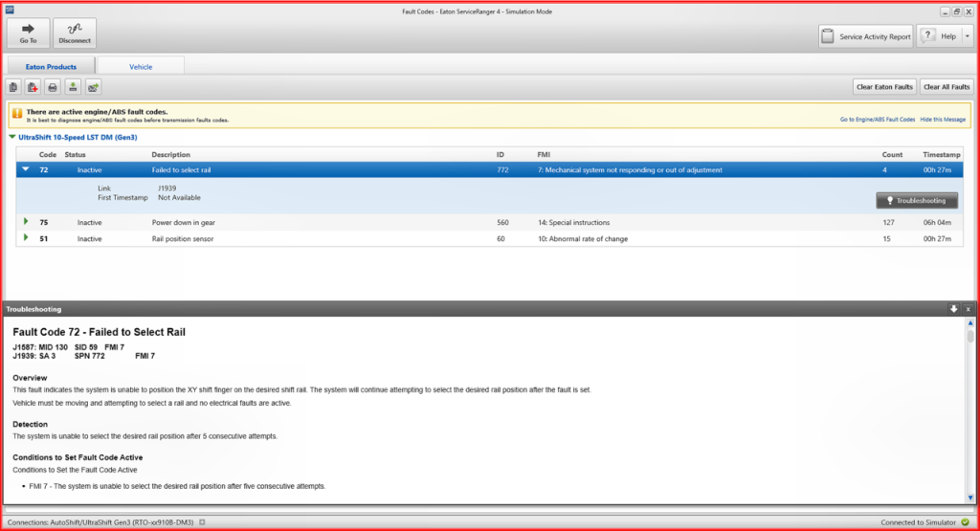Click the connection details icon in status bar

click(x=202, y=522)
